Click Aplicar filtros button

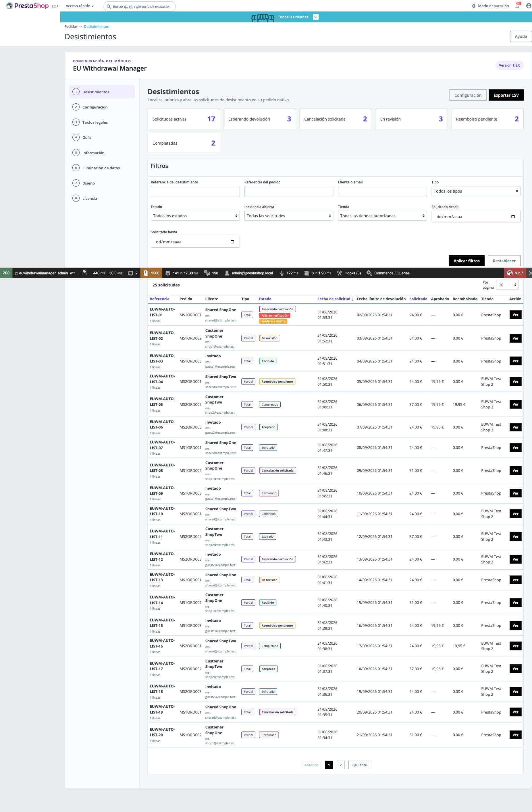tap(466, 261)
